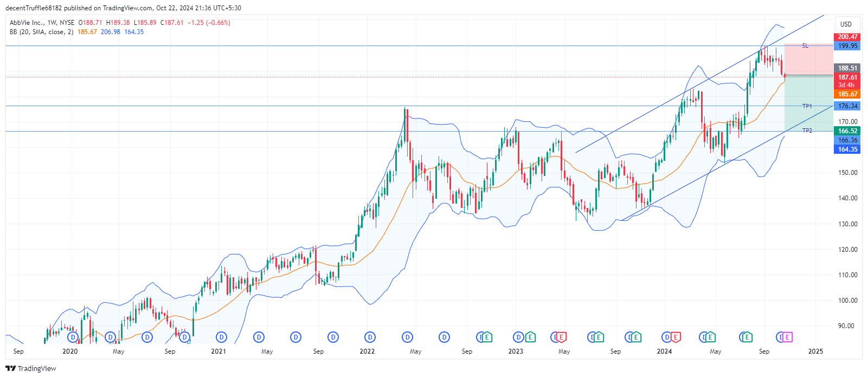The height and width of the screenshot is (378, 868).
Task: Click the SL stop-loss label on the chart
Action: tap(805, 46)
